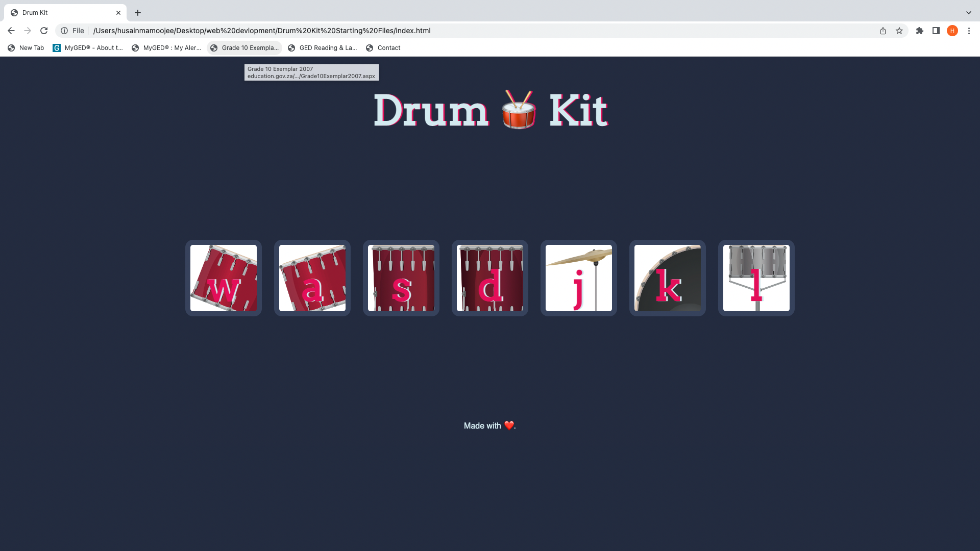Open a new tab with plus button
This screenshot has width=980, height=551.
pyautogui.click(x=138, y=13)
